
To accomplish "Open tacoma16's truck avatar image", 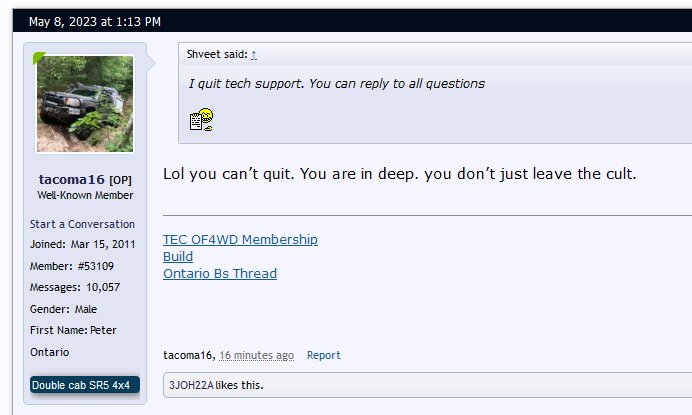I will [x=85, y=104].
